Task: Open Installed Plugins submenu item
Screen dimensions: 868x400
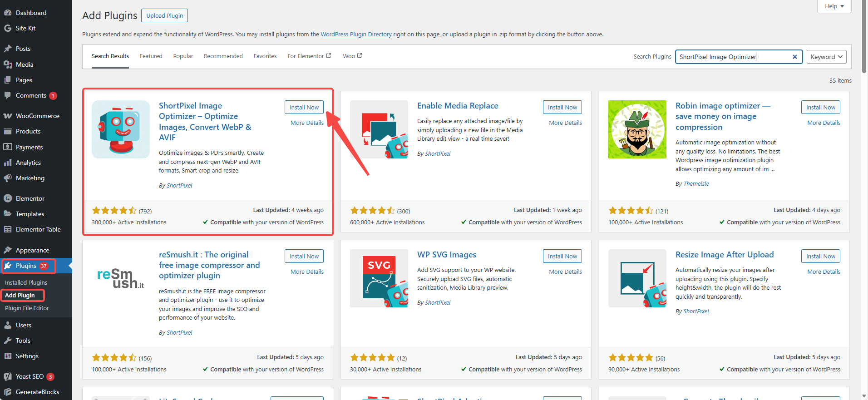Action: [26, 282]
